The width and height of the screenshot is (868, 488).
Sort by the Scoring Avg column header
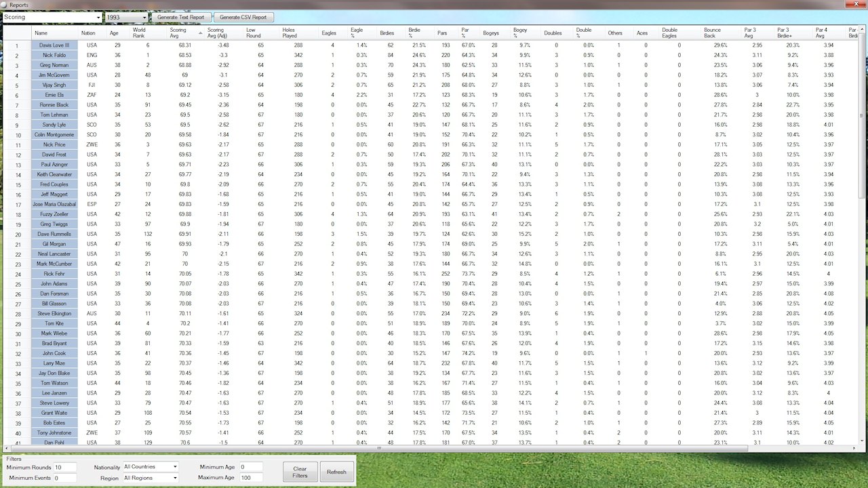[x=185, y=33]
